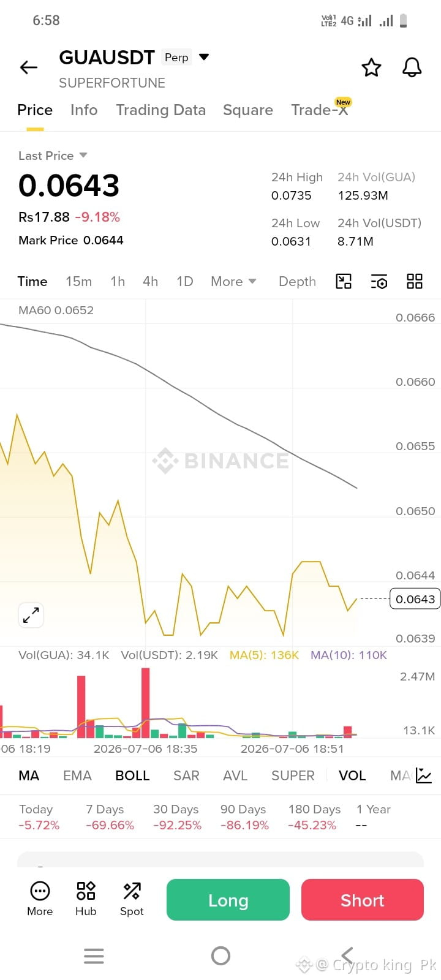Open the chart grid layout icon

[415, 281]
